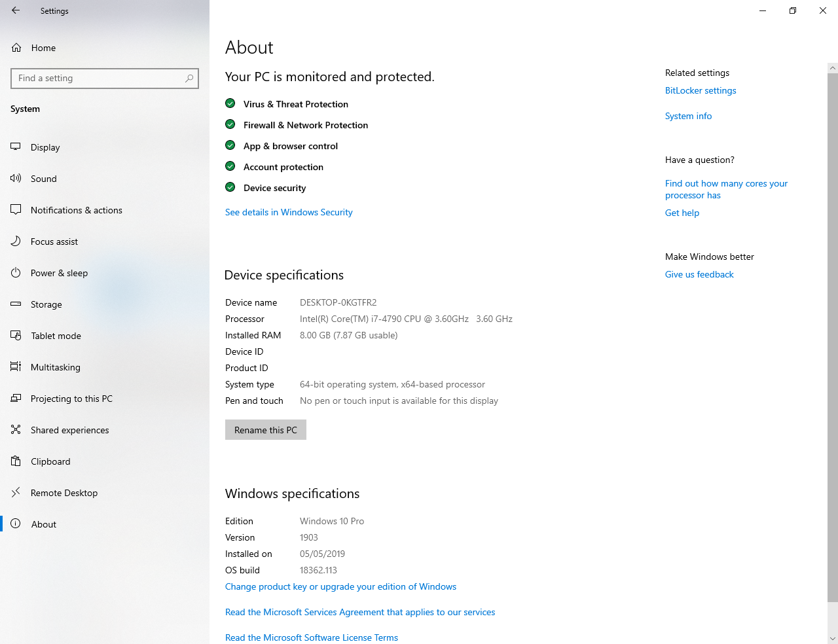Open Microsoft Software License Terms link
Image resolution: width=838 pixels, height=644 pixels.
[x=312, y=637]
